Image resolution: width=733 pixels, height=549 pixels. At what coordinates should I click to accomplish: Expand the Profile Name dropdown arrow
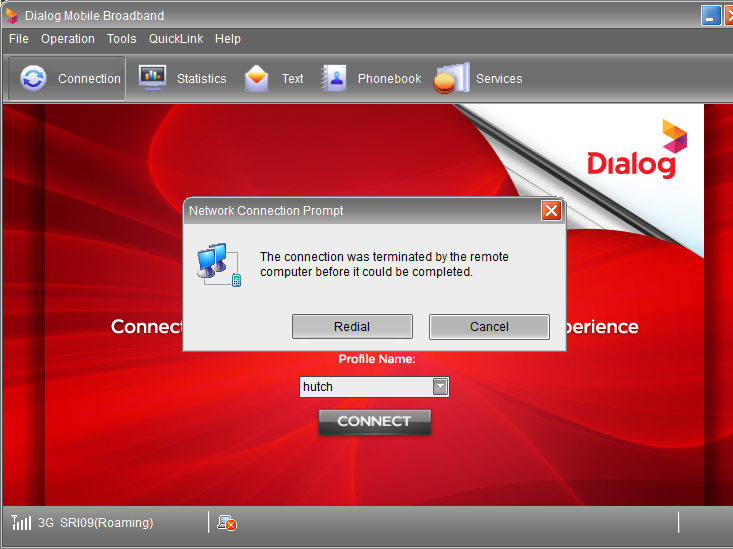(440, 387)
